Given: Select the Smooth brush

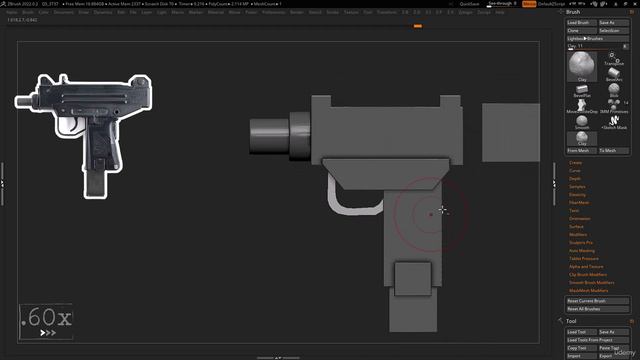Looking at the screenshot, I should point(582,122).
